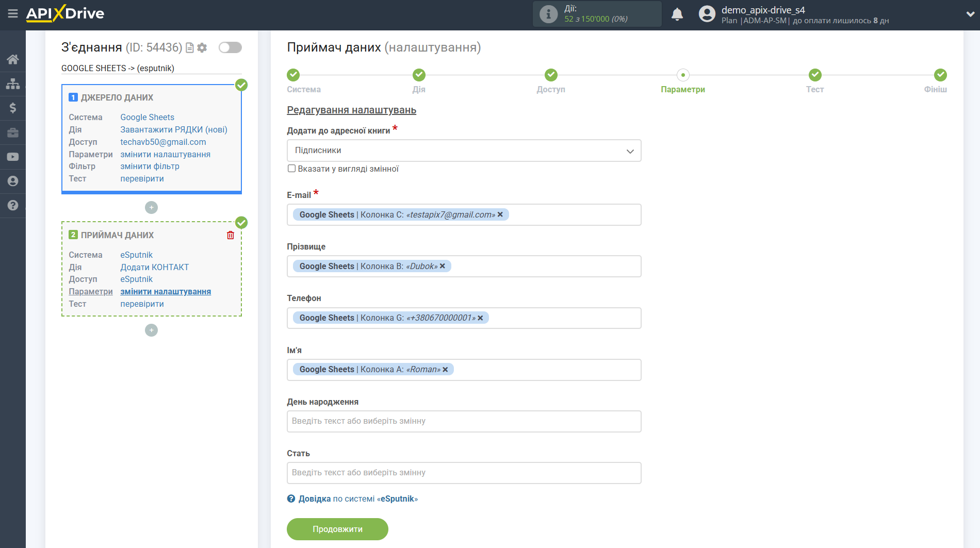Click source 'змінити налаштування' link
Screen dimensions: 980x548
point(165,154)
